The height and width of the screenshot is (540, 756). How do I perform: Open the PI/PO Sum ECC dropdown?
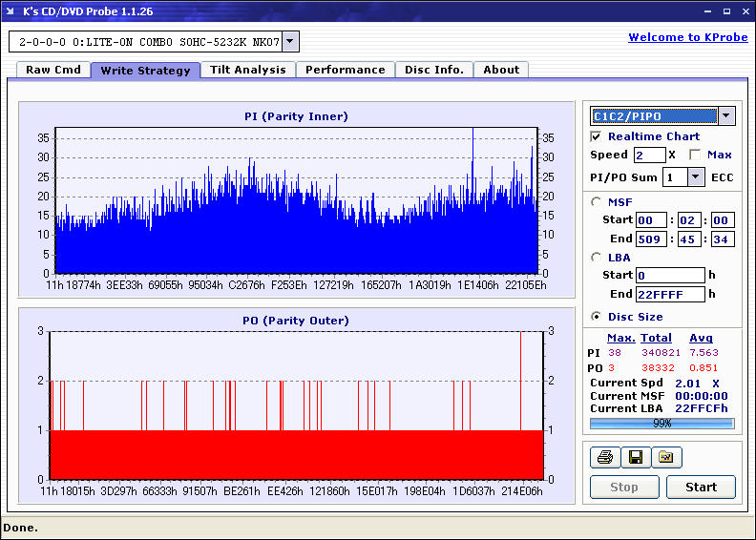[x=696, y=177]
